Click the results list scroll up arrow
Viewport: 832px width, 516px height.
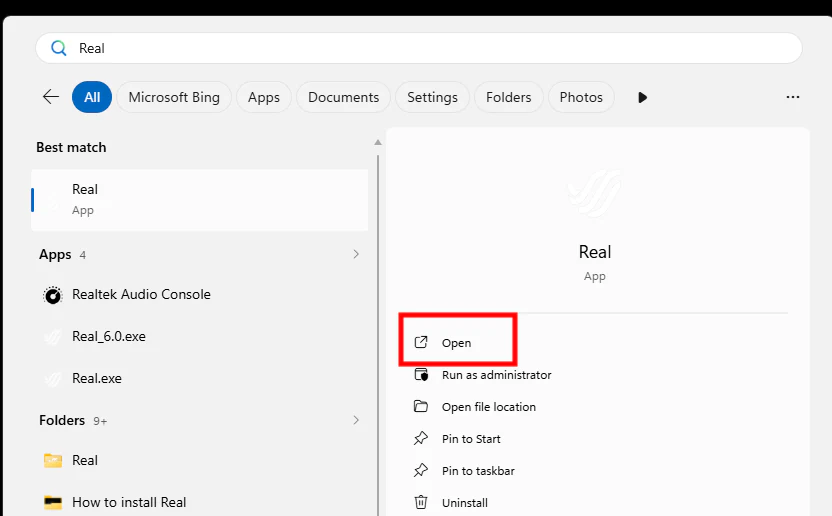[378, 142]
